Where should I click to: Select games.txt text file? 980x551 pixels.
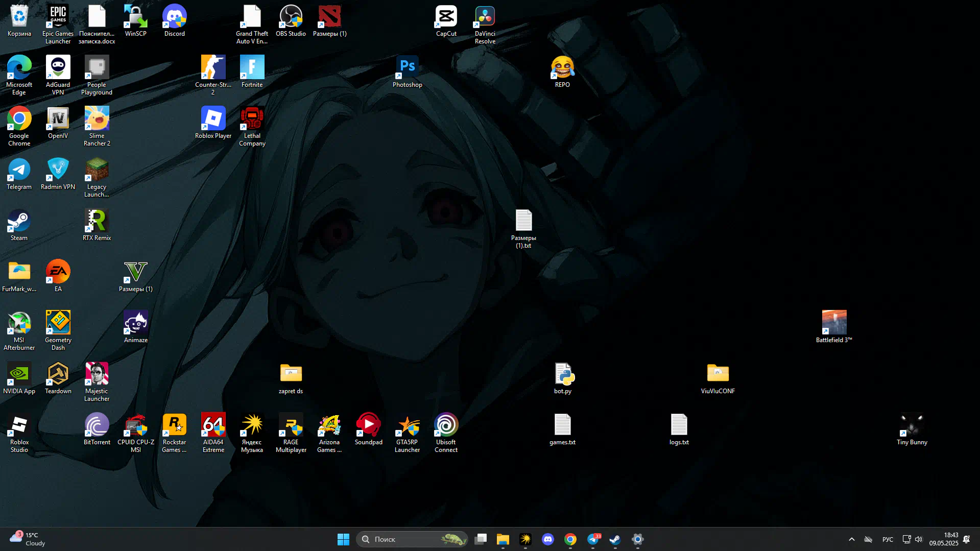pyautogui.click(x=563, y=429)
